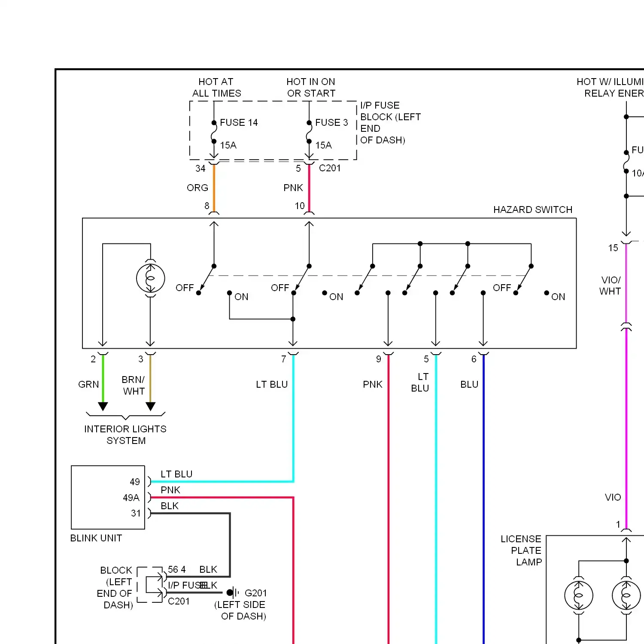The image size is (644, 644).
Task: Click the 'VIO/WHT' wire label
Action: point(611,286)
